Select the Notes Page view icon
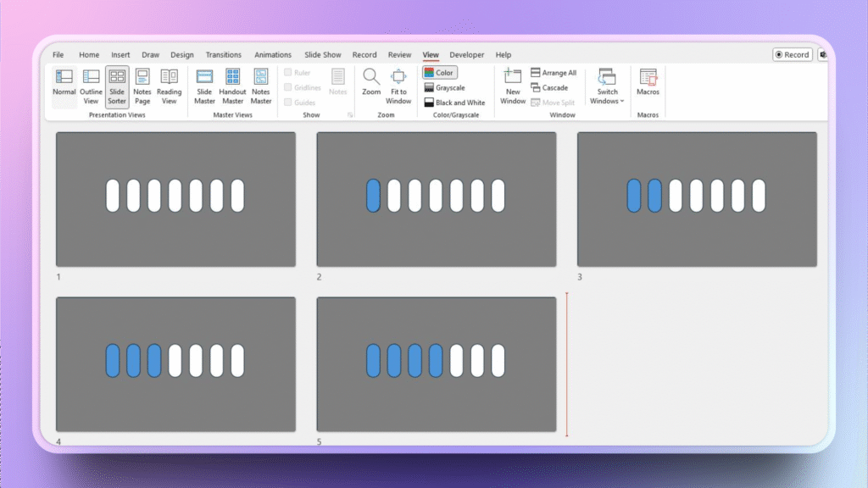 [x=142, y=86]
